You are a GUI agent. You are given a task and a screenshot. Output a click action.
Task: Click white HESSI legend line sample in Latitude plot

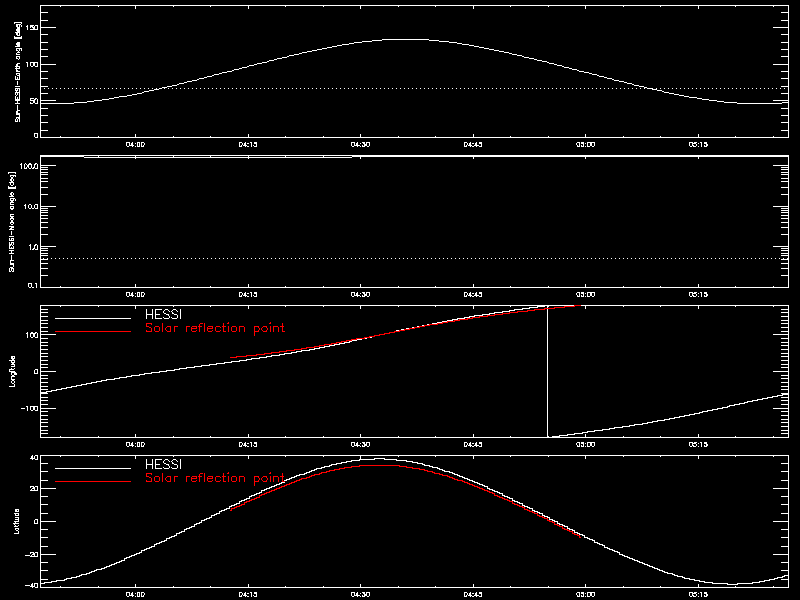[x=93, y=468]
